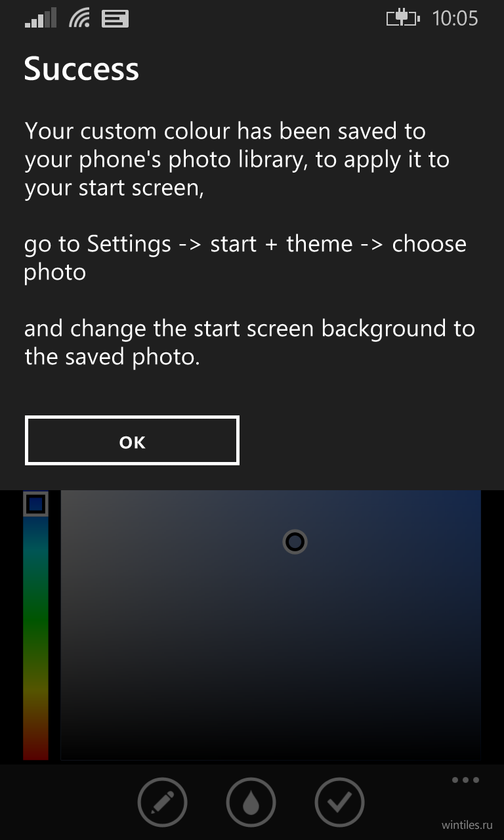Click the wintiles.ru watermark
The height and width of the screenshot is (840, 504).
[x=467, y=824]
